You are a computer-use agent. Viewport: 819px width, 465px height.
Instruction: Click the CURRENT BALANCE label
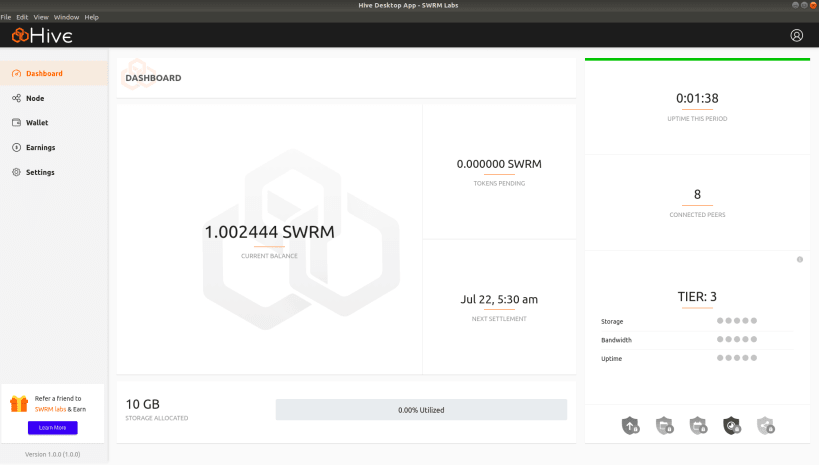coord(269,256)
